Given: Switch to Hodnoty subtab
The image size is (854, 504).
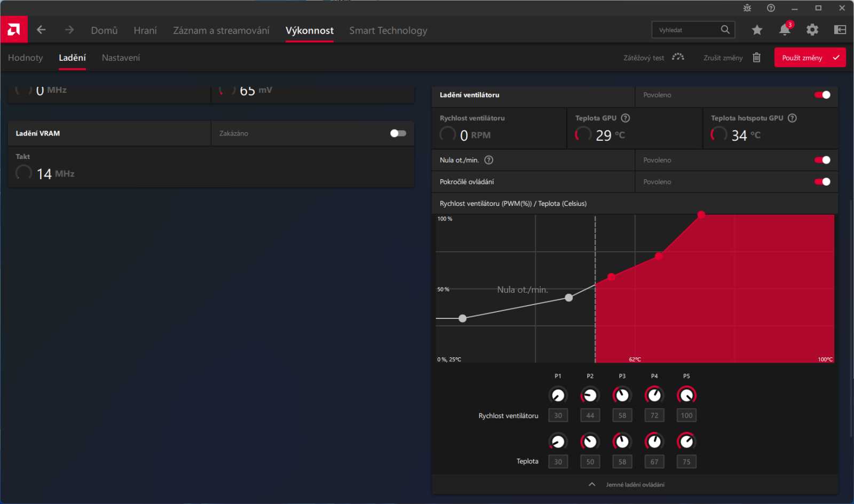Looking at the screenshot, I should click(x=25, y=58).
